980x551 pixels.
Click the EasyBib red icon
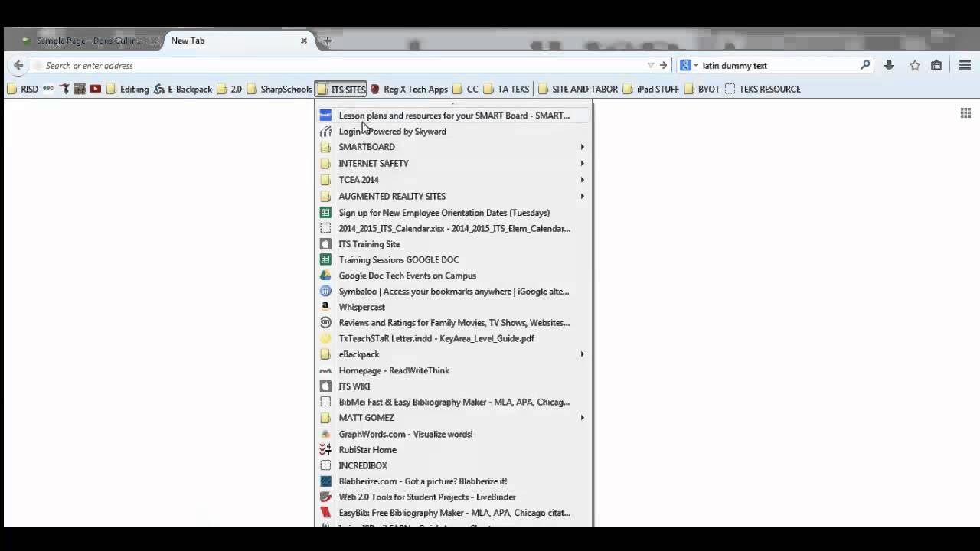(x=325, y=513)
